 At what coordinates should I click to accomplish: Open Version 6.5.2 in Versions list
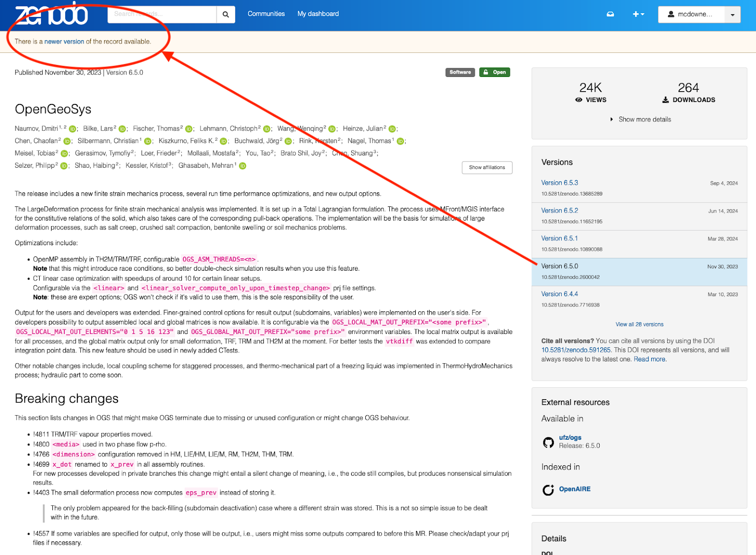[559, 211]
